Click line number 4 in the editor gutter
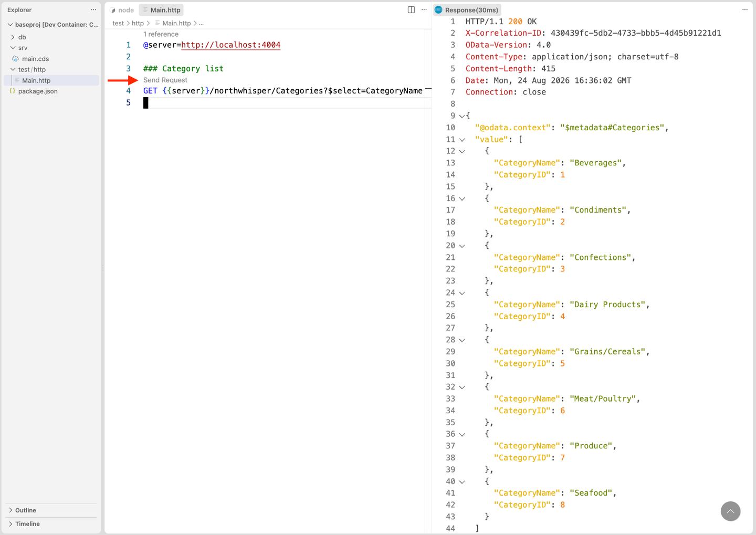Viewport: 756px width, 535px height. [128, 91]
